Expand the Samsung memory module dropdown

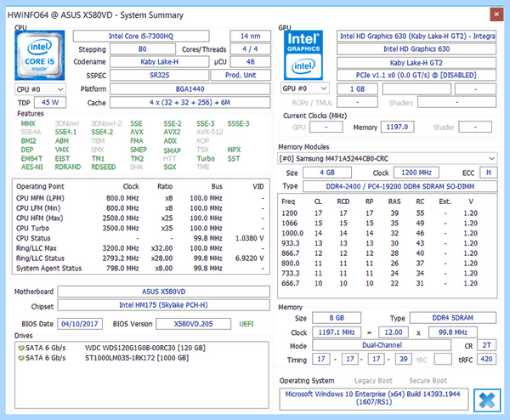[x=387, y=159]
